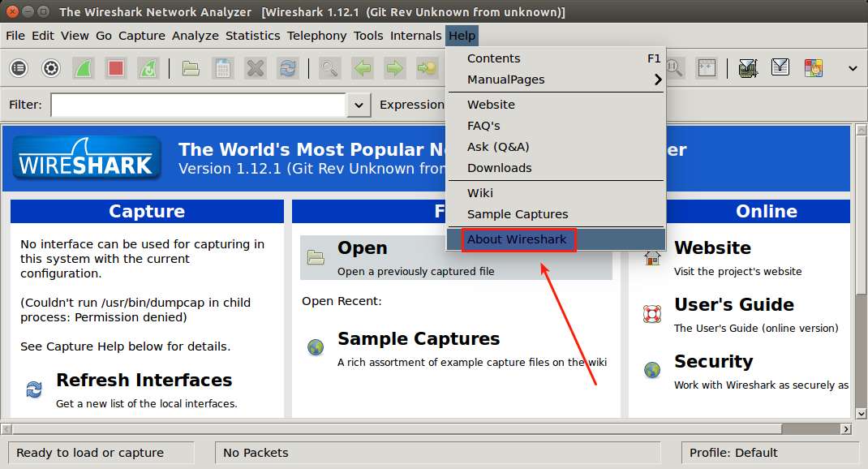Screen dimensions: 868x469
Task: Close the open Help menu
Action: pos(462,36)
